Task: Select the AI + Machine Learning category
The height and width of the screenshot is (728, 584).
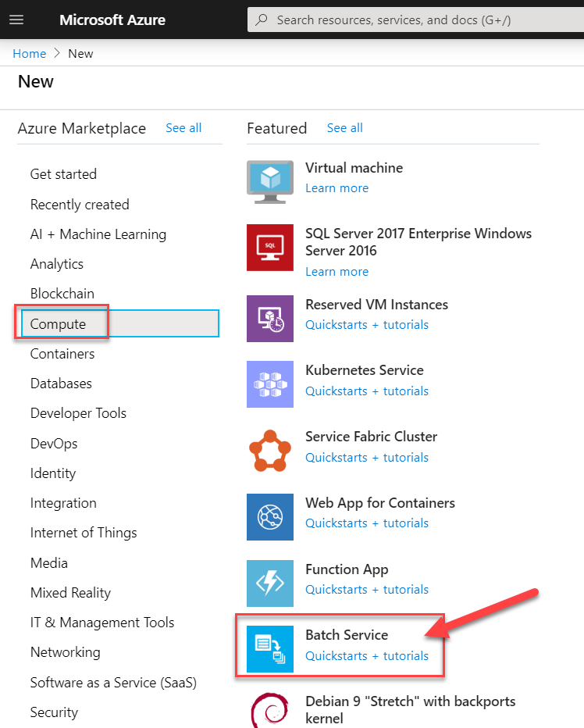Action: (98, 234)
